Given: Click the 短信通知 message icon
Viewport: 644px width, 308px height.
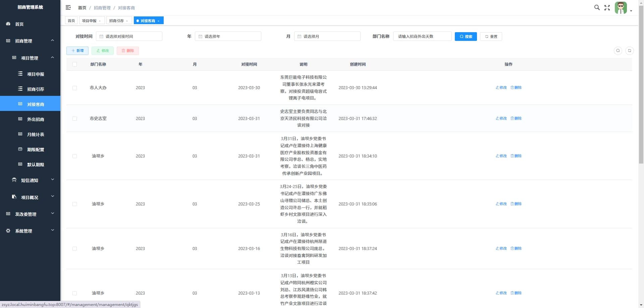Looking at the screenshot, I should [14, 180].
